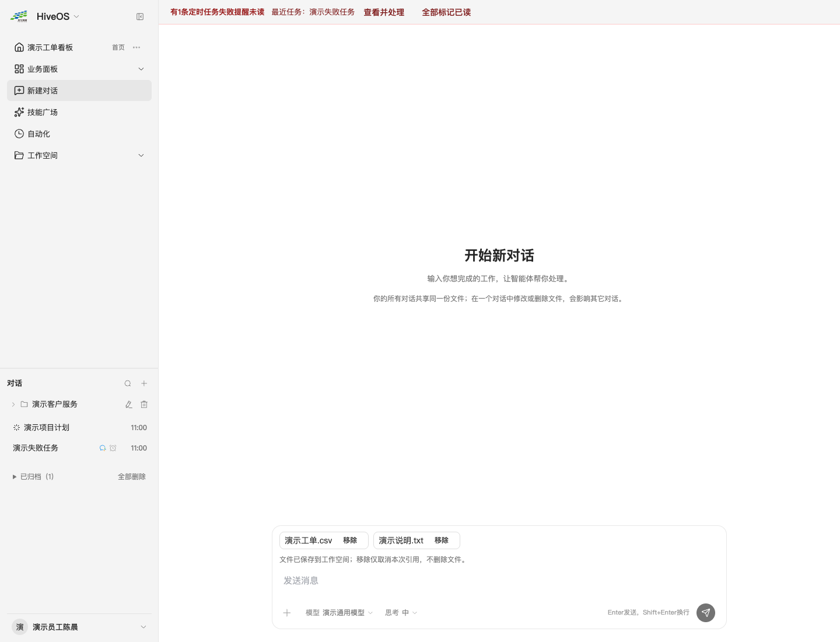Go to 技能广场 menu item
840x642 pixels.
[x=79, y=112]
